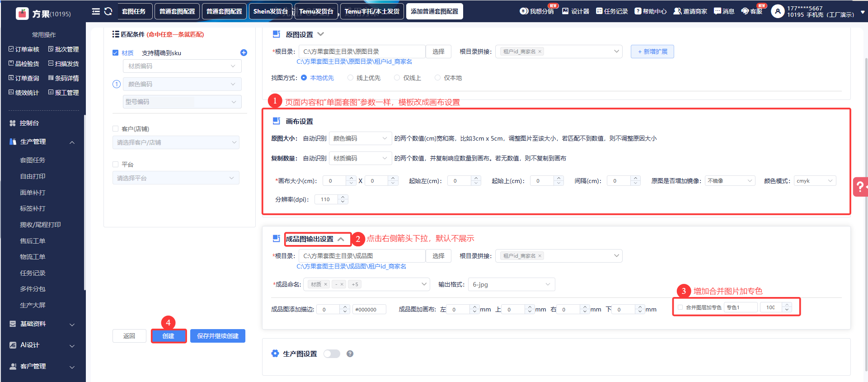The width and height of the screenshot is (868, 382).
Task: Click the 新增扩展 button
Action: point(652,52)
